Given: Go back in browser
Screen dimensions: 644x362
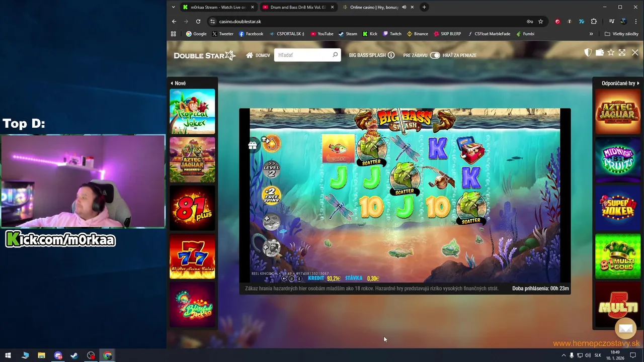Looking at the screenshot, I should tap(174, 22).
